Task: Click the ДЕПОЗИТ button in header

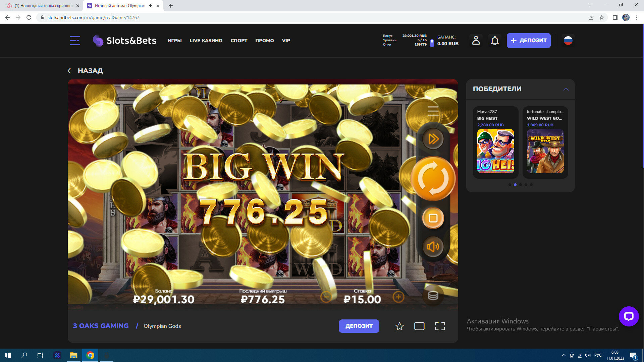Action: (x=528, y=41)
